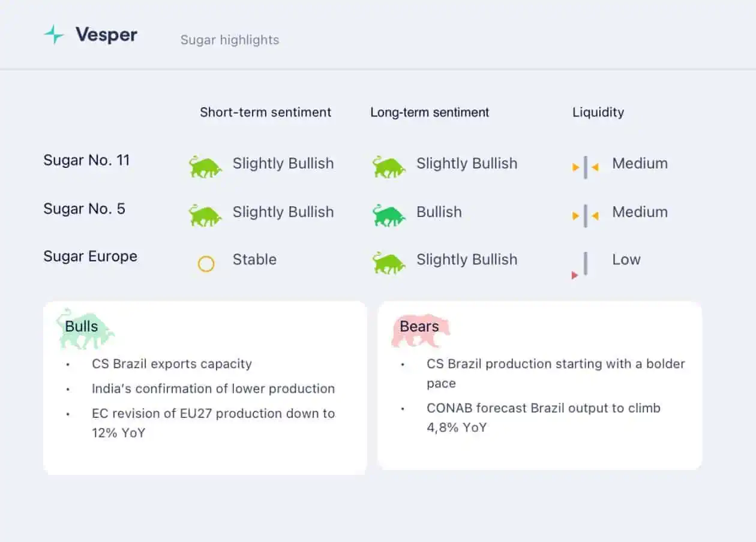This screenshot has width=756, height=542.
Task: Select the Long-term sentiment column header
Action: pyautogui.click(x=430, y=112)
